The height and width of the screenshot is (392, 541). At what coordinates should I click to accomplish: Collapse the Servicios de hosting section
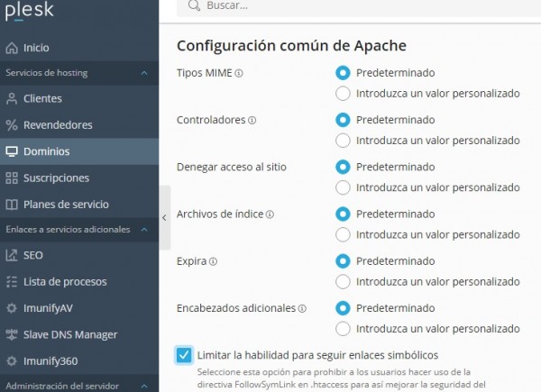point(144,73)
